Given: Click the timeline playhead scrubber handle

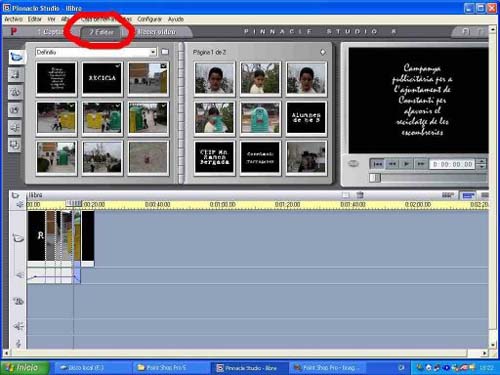Looking at the screenshot, I should point(74,203).
